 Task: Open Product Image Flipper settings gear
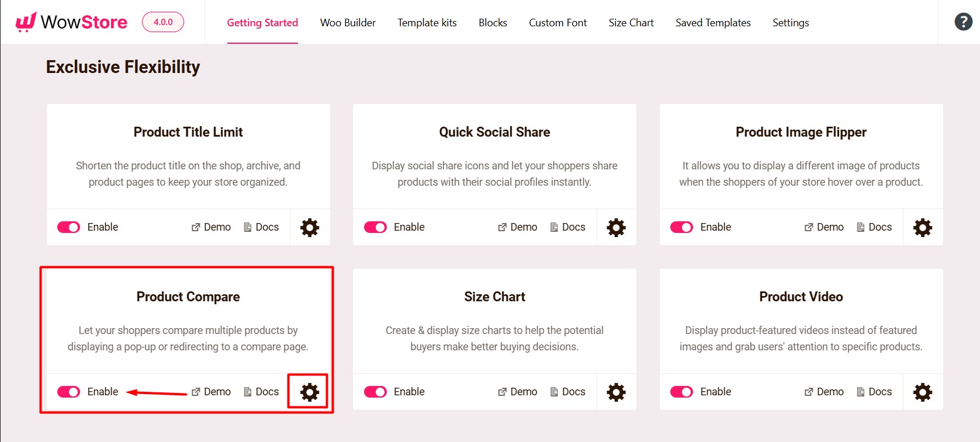pos(922,227)
